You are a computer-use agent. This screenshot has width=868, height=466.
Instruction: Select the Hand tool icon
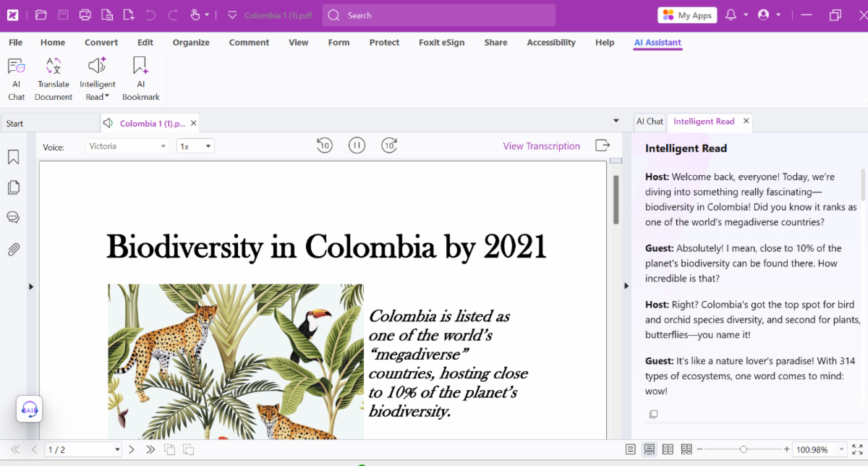195,14
